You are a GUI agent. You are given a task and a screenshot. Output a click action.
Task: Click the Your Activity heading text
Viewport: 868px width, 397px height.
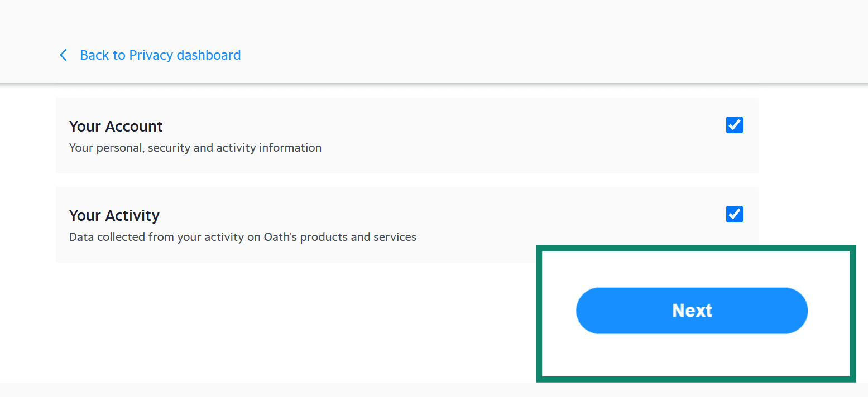click(x=114, y=215)
